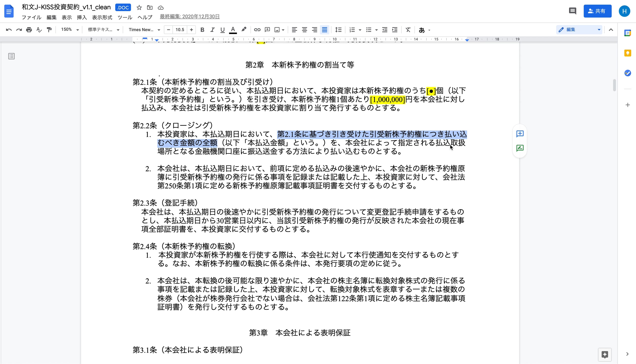This screenshot has height=364, width=636.
Task: Toggle bold formatting
Action: (202, 30)
